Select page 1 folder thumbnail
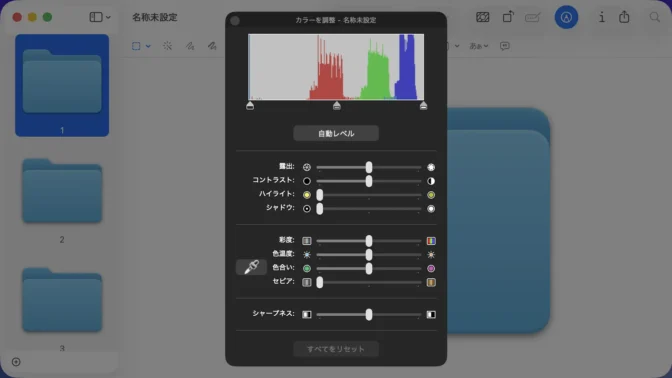This screenshot has height=378, width=672. click(62, 85)
